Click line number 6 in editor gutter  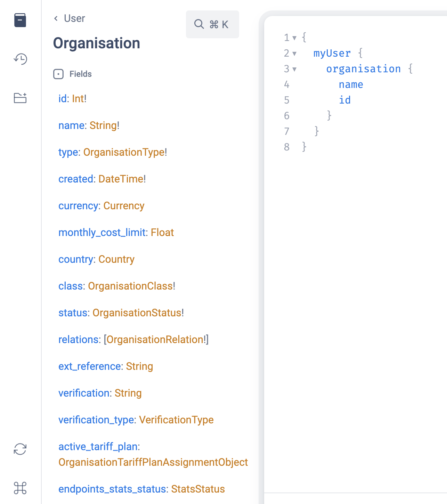pyautogui.click(x=287, y=116)
